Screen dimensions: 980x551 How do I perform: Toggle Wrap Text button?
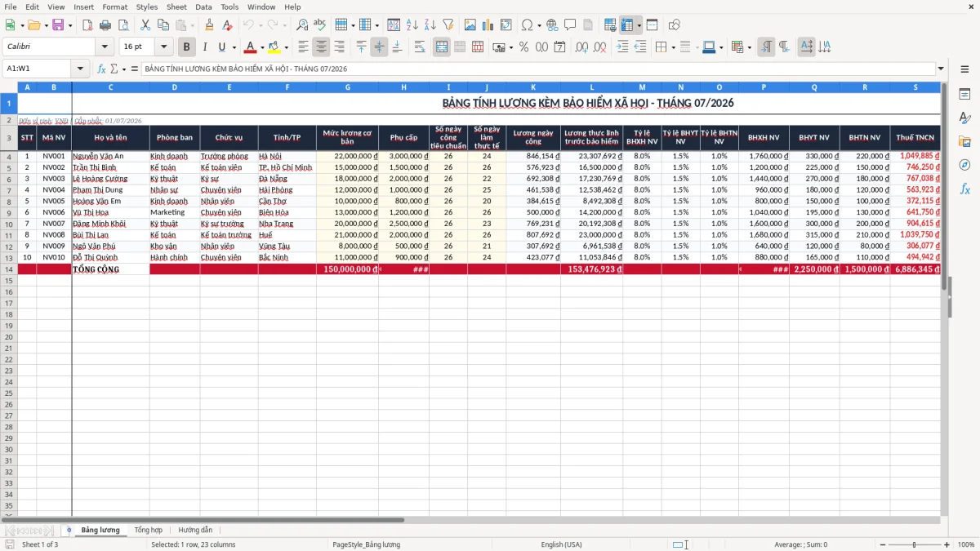(420, 47)
